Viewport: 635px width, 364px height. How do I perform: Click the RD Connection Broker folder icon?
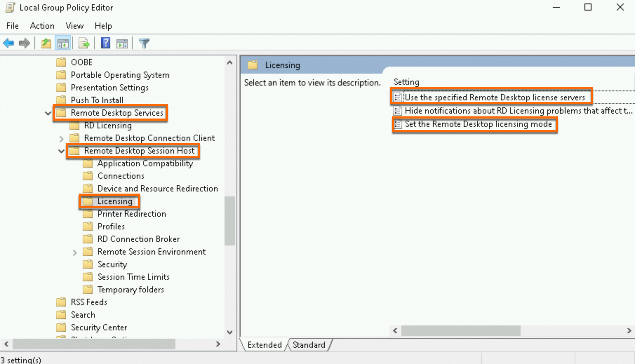pyautogui.click(x=88, y=239)
